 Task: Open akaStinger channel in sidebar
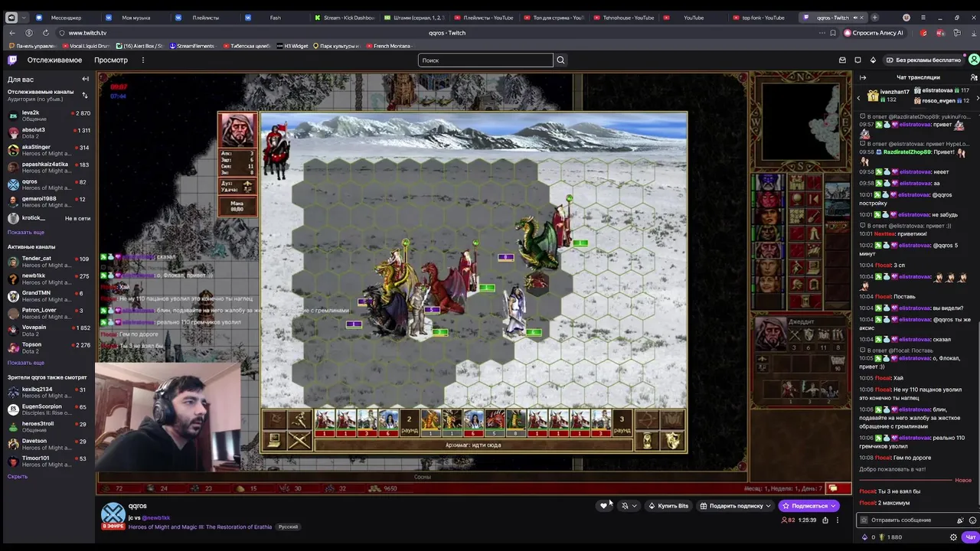pos(47,150)
